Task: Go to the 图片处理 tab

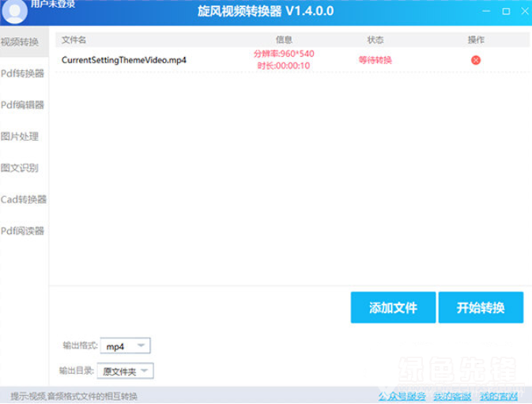Action: pyautogui.click(x=21, y=137)
